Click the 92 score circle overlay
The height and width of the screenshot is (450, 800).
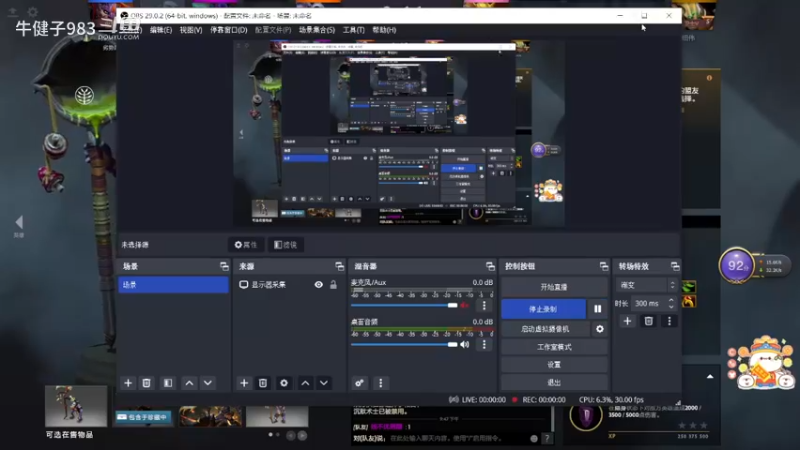(736, 266)
